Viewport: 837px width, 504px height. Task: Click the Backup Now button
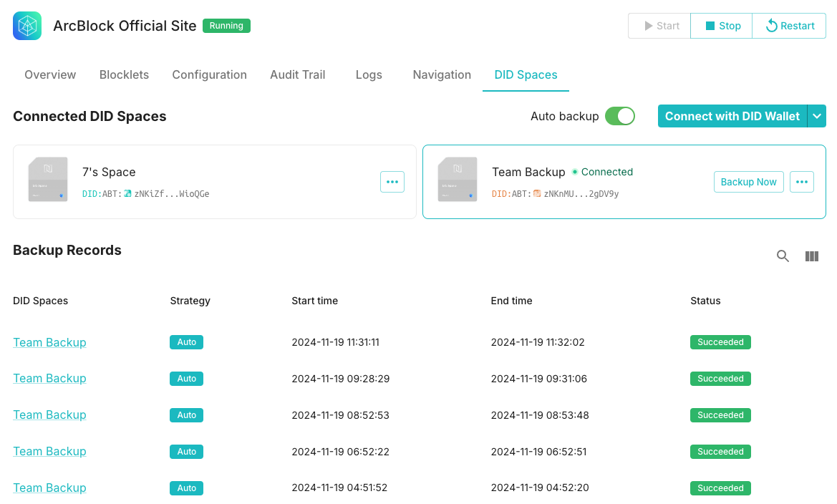click(748, 182)
